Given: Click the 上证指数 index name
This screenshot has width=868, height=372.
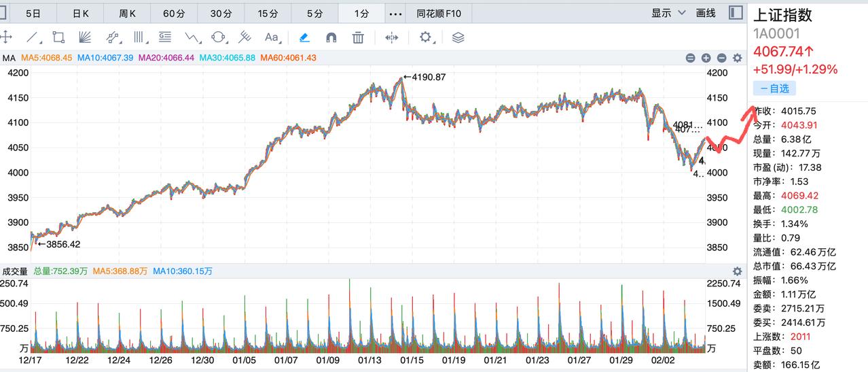Looking at the screenshot, I should [x=782, y=15].
